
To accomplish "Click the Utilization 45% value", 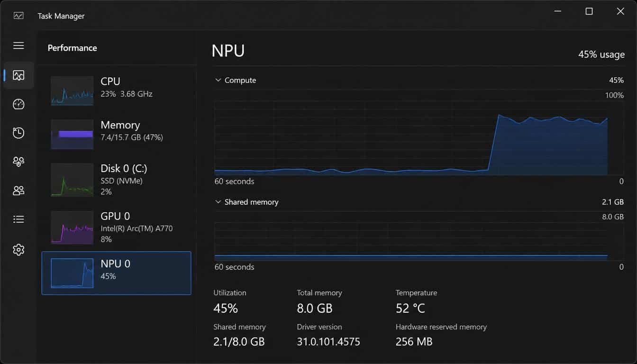I will pyautogui.click(x=226, y=309).
